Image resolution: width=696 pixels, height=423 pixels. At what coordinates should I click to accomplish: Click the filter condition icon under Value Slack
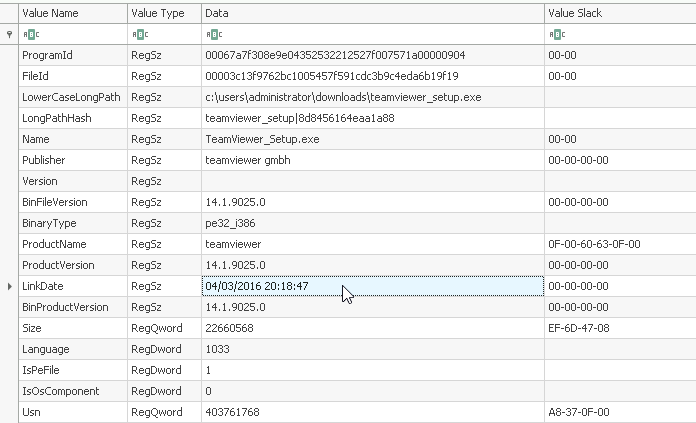[555, 34]
